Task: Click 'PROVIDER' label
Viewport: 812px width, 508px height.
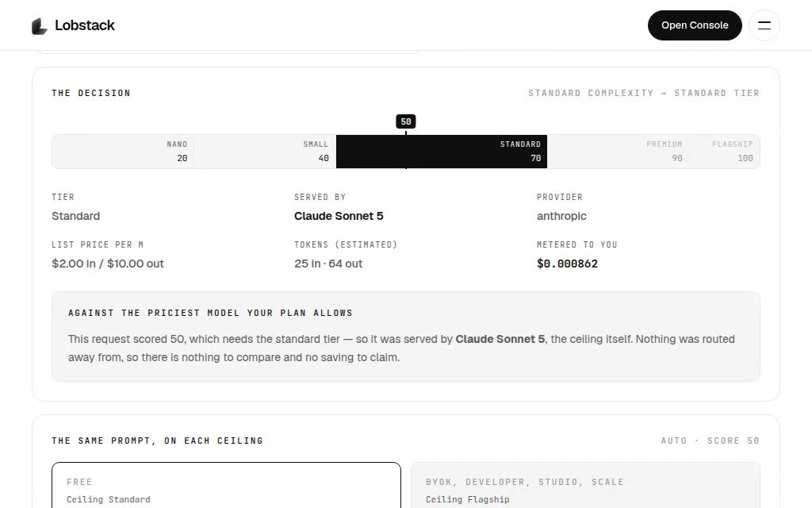Action: (x=559, y=197)
